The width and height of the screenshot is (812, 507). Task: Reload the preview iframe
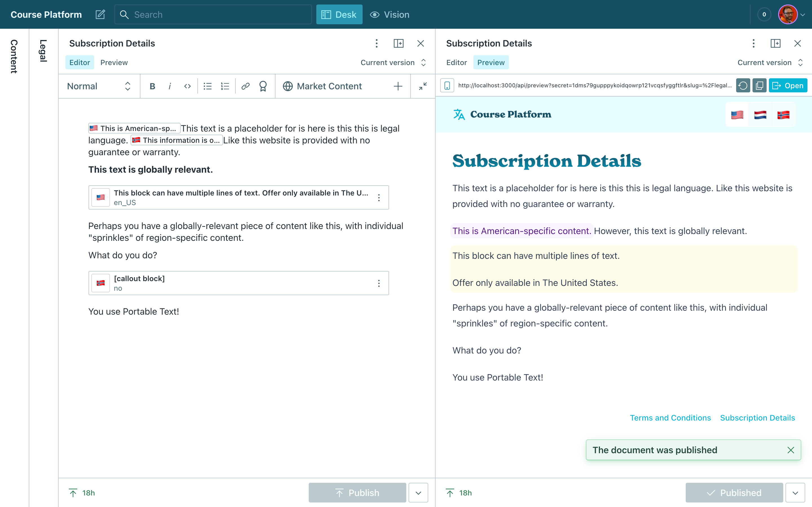(743, 86)
